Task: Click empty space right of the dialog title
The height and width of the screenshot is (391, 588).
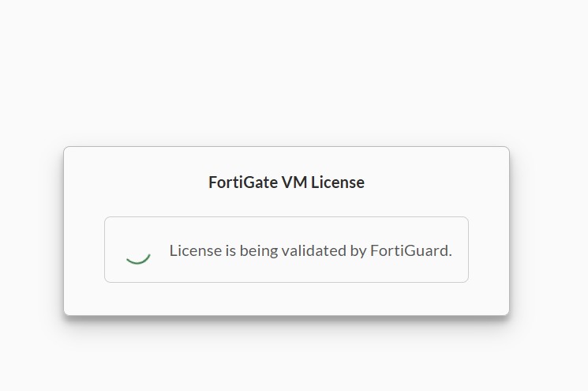Action: [x=434, y=182]
